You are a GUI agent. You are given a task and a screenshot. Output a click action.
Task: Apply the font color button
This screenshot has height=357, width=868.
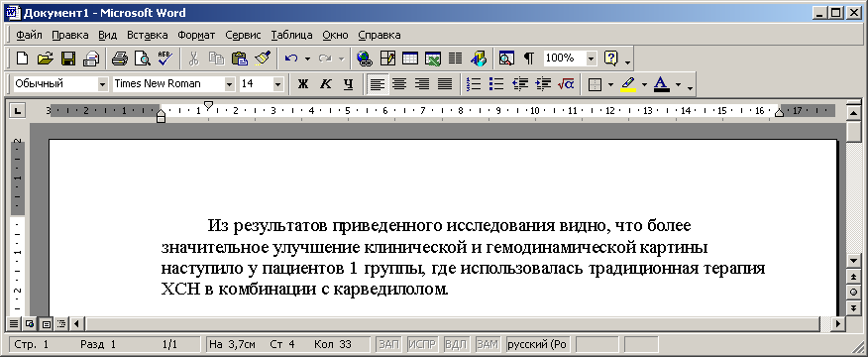tap(662, 84)
